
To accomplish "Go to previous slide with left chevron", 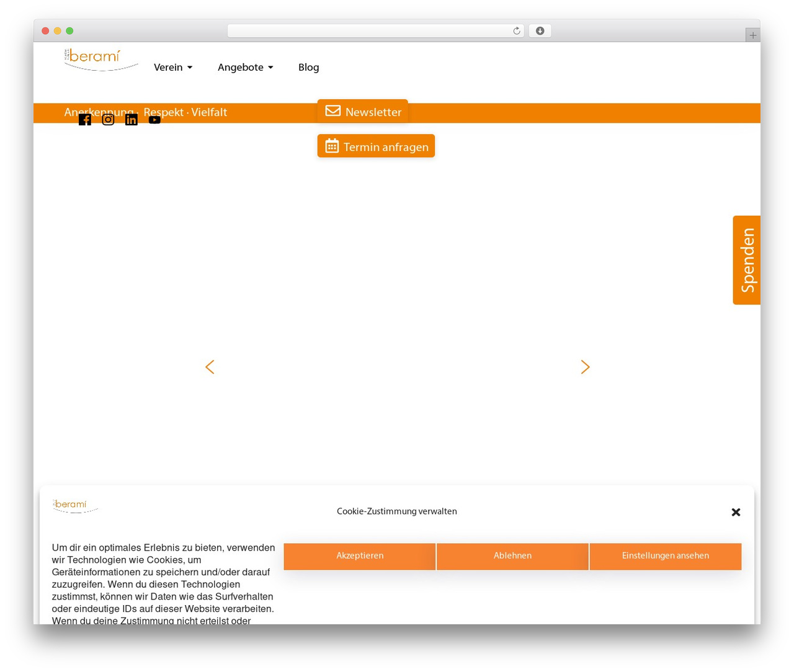I will click(x=210, y=367).
